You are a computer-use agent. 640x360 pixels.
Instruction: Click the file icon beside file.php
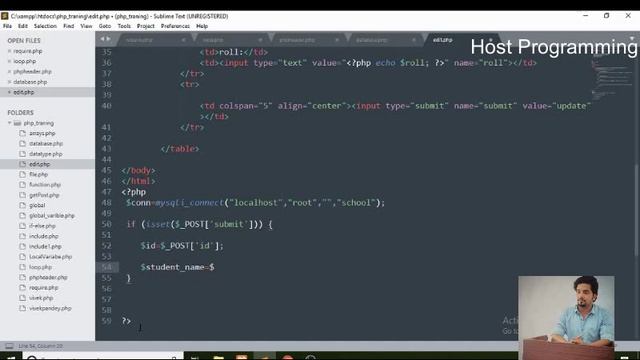tap(22, 174)
